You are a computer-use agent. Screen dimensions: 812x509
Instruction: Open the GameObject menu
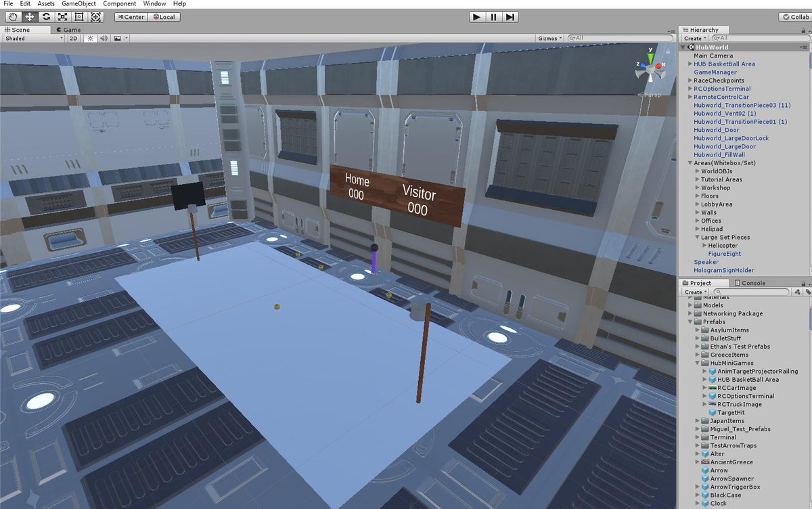(78, 4)
